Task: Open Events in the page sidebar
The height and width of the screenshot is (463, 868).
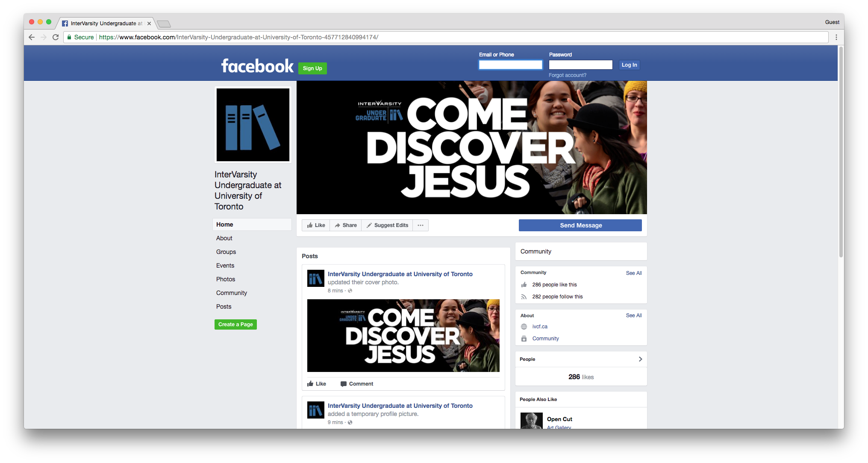Action: point(225,265)
